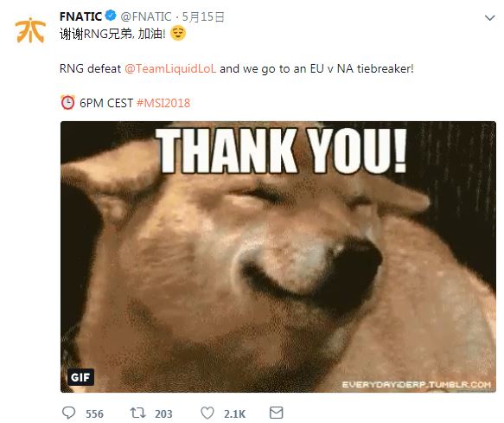View the 203 retweets count
This screenshot has width=504, height=423.
[163, 413]
